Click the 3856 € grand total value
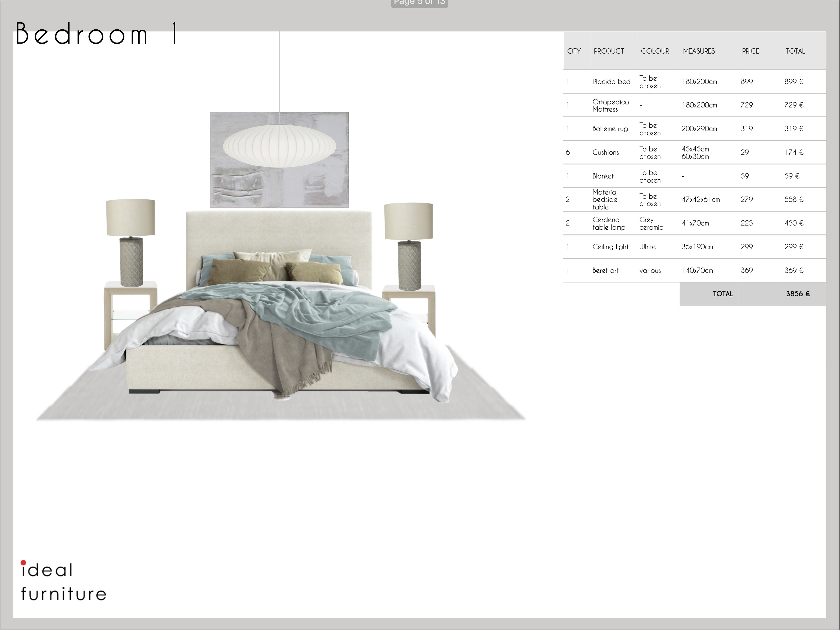840x630 pixels. point(797,293)
